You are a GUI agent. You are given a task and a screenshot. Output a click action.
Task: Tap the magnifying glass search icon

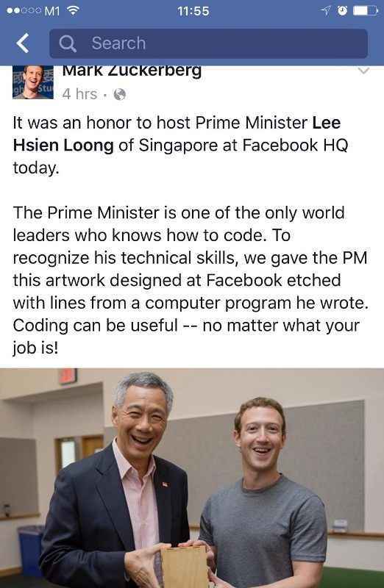pyautogui.click(x=68, y=44)
